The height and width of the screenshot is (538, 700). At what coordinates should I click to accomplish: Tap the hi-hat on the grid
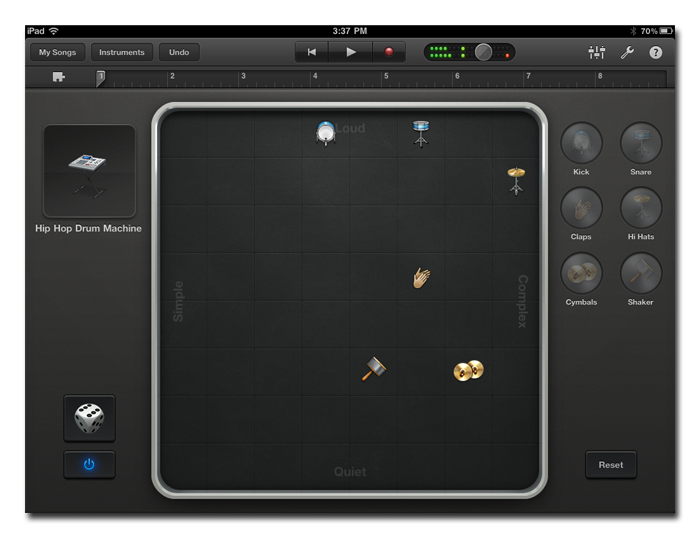[x=516, y=181]
